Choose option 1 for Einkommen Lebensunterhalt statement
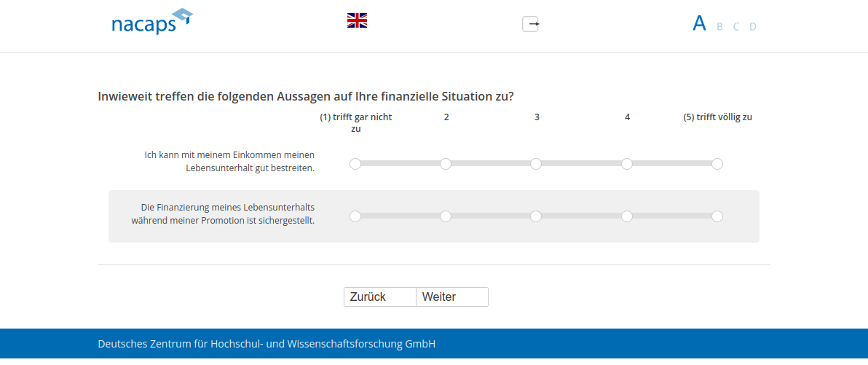 coord(355,164)
